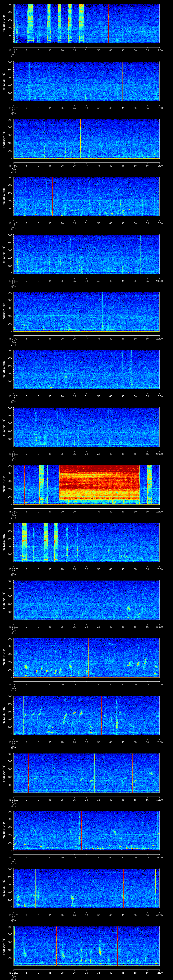173x980 pixels.
Task: Click the red line near 28 seconds in 18:30 panel
Action: [x=81, y=831]
